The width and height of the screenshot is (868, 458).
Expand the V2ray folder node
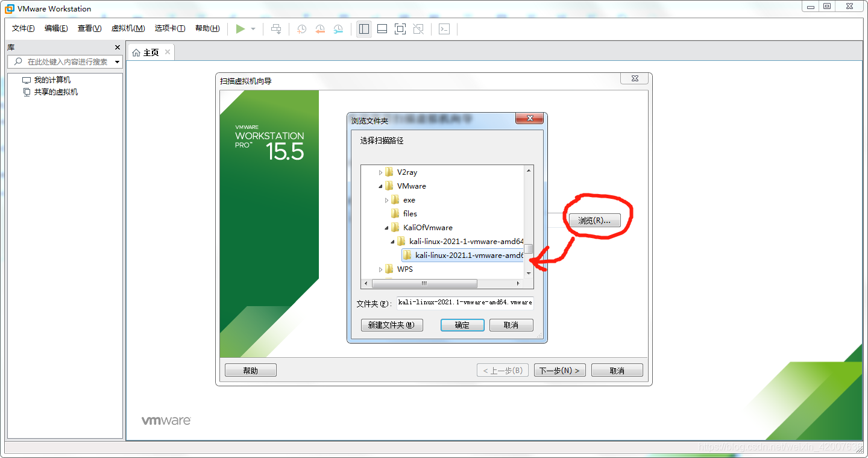(x=380, y=172)
